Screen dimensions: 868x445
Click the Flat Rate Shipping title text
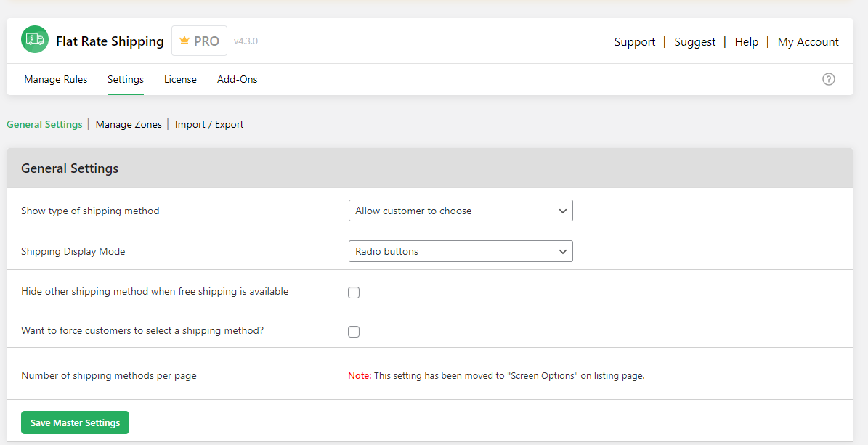110,41
